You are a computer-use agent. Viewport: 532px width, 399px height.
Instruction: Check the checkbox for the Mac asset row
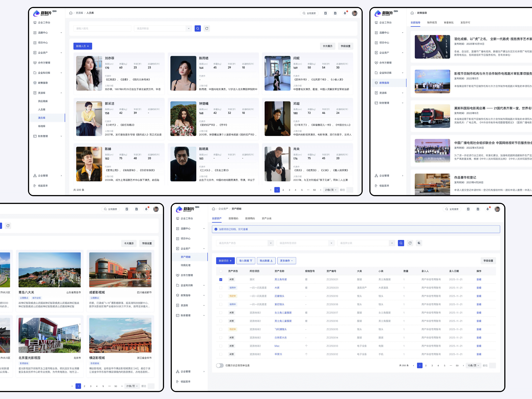(221, 346)
